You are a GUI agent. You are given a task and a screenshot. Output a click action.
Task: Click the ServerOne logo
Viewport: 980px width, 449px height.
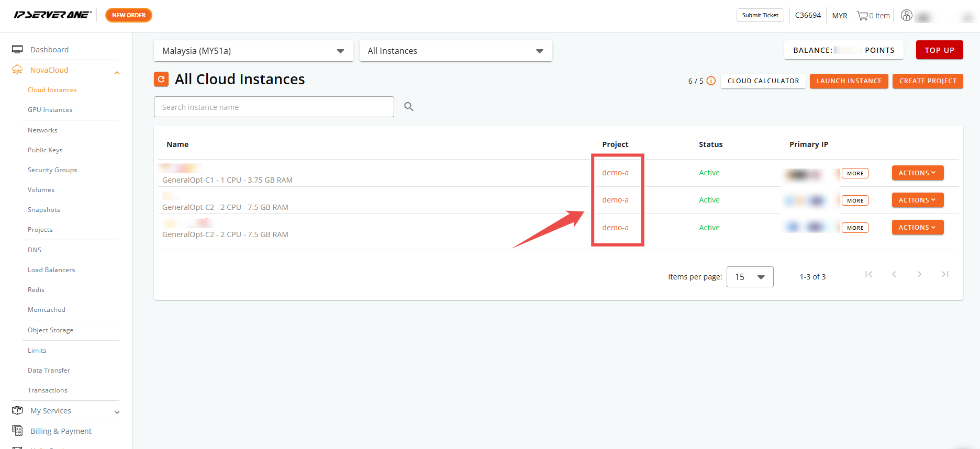(x=52, y=15)
